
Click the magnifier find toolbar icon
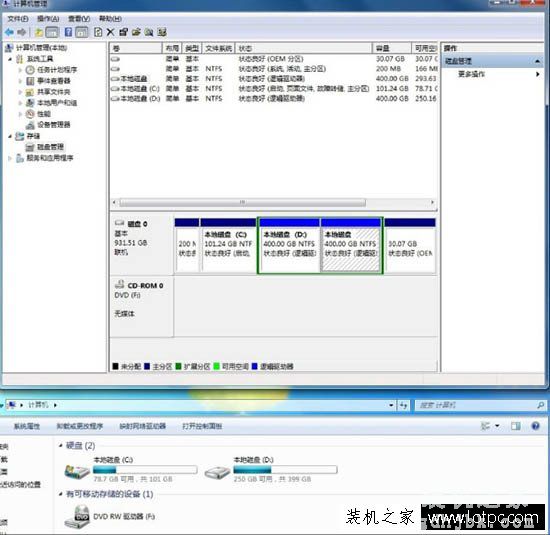click(149, 33)
